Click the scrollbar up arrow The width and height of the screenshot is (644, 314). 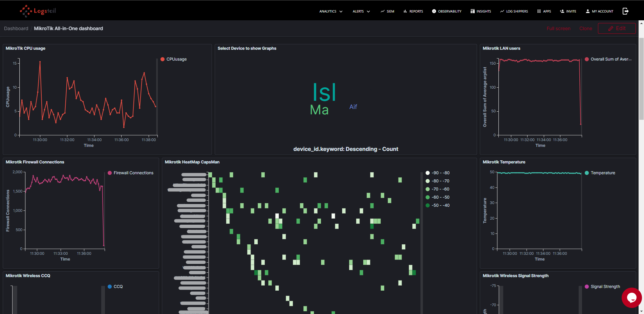pos(641,23)
